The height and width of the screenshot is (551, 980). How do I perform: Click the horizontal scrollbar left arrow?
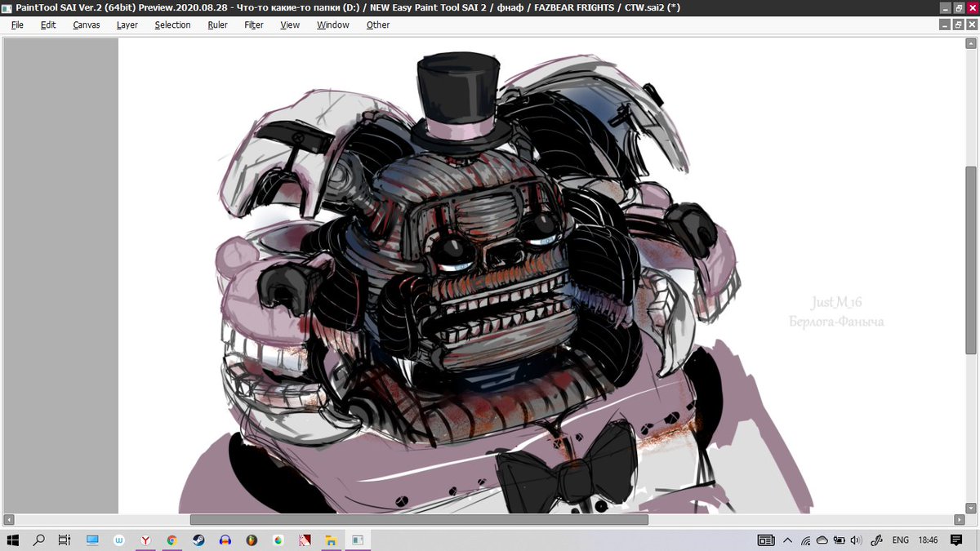coord(10,519)
